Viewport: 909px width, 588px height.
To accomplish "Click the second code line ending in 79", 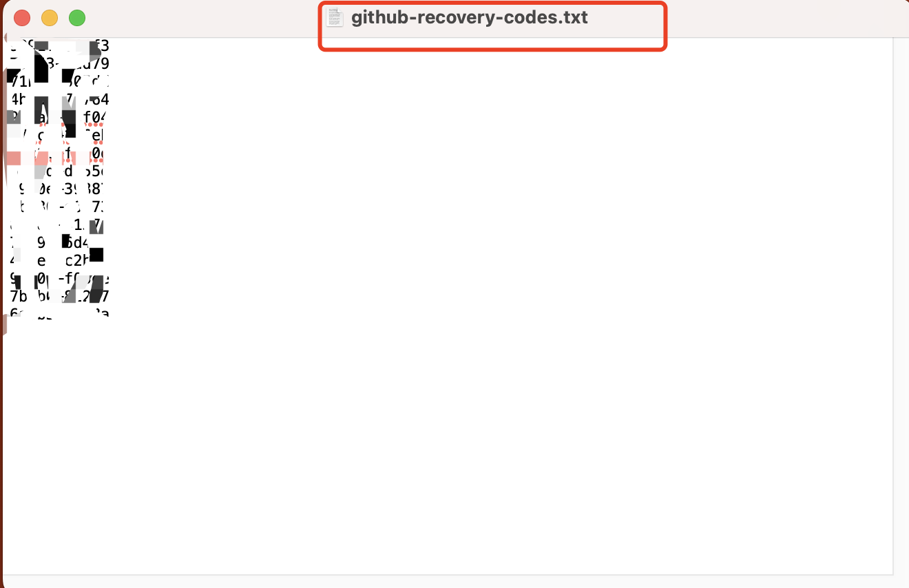I will point(59,64).
